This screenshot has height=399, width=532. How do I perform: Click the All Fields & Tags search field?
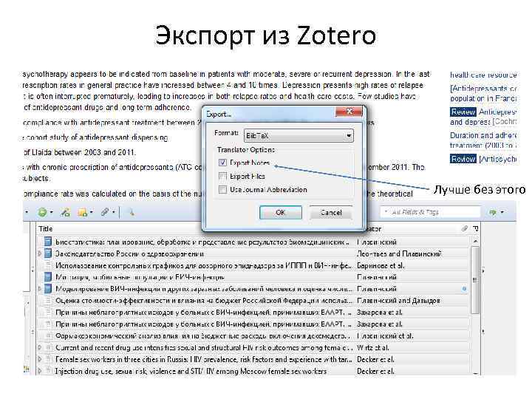pos(429,212)
